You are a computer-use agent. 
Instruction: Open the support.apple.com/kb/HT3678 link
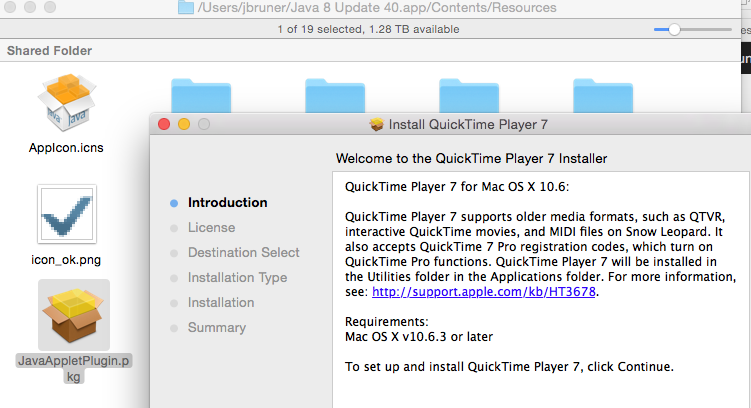(x=484, y=292)
